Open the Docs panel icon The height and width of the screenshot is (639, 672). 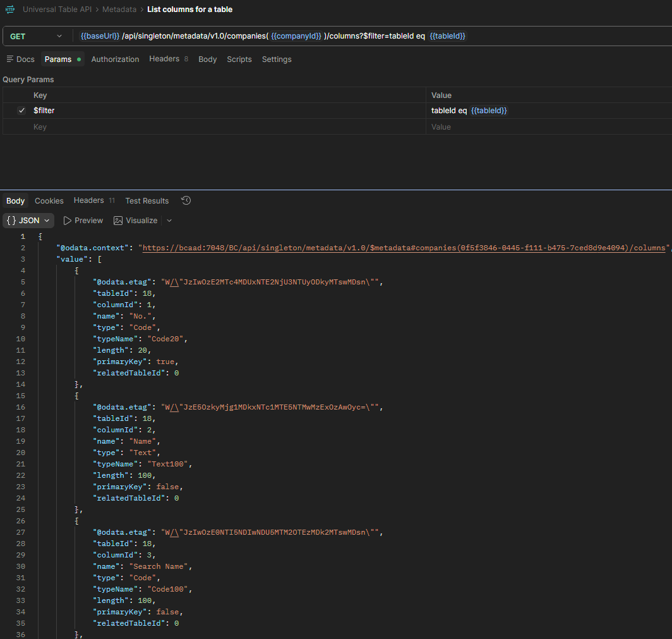(10, 59)
